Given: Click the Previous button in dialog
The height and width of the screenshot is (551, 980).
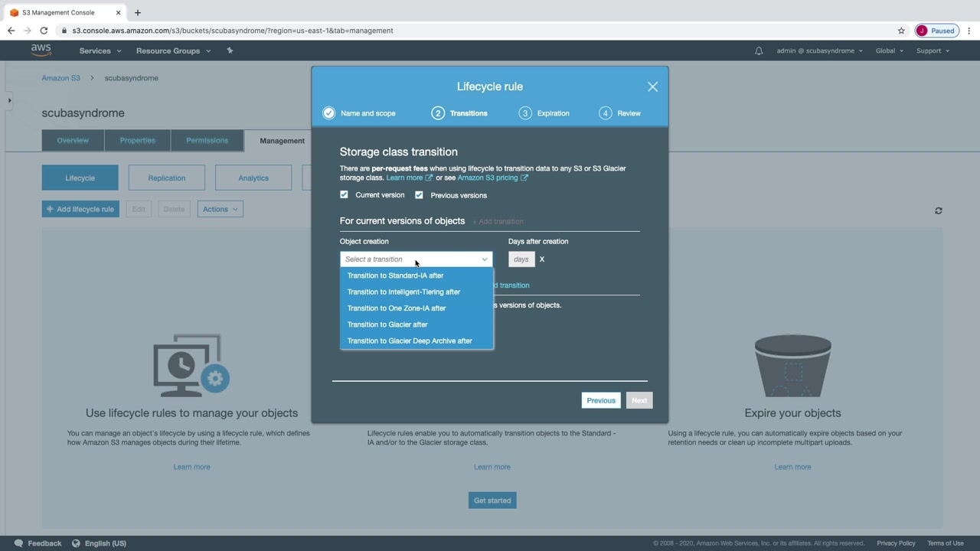Looking at the screenshot, I should [x=601, y=400].
